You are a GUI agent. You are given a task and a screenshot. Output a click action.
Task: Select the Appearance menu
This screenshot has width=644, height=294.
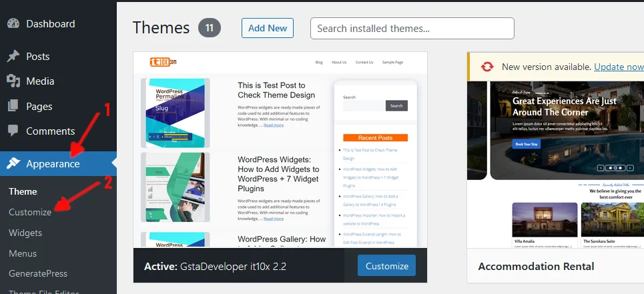point(58,163)
